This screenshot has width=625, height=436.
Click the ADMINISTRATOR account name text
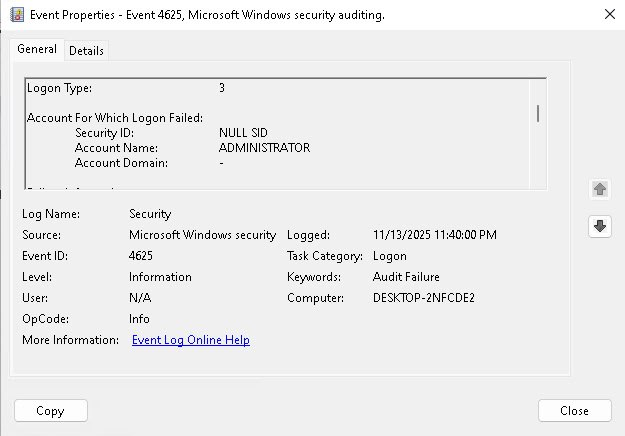[264, 148]
